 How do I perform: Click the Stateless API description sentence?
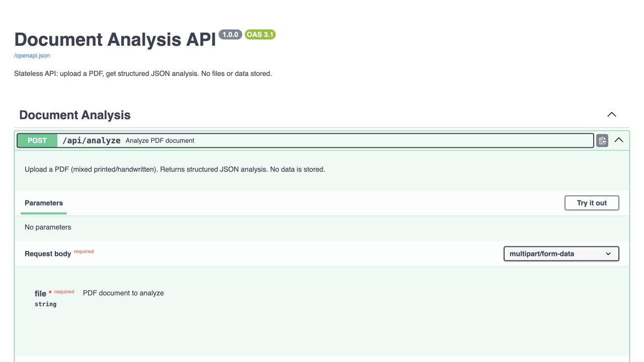click(x=143, y=73)
